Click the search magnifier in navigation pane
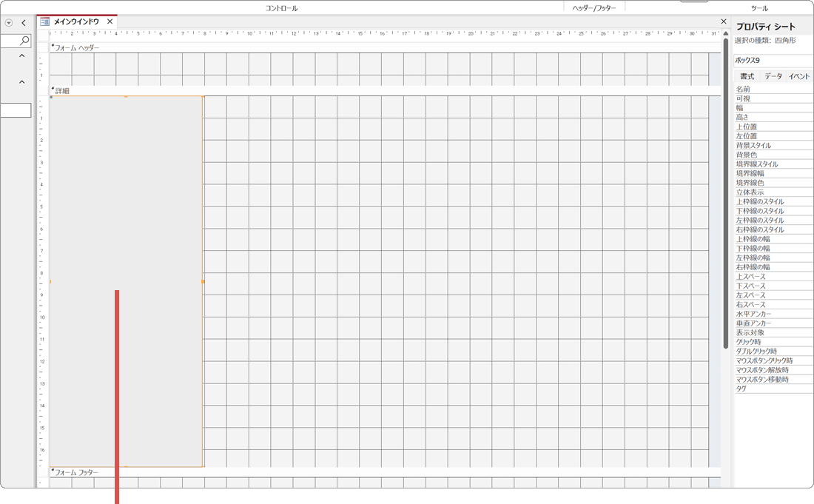The image size is (814, 504). click(24, 41)
